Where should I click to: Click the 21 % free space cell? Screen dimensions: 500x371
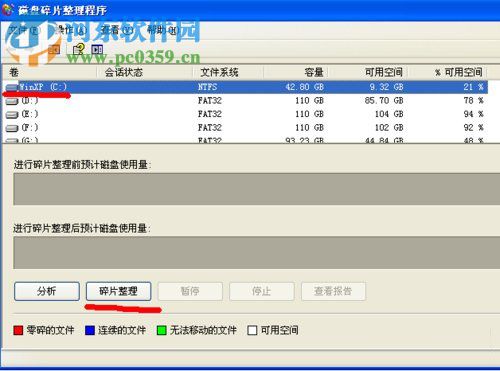[x=474, y=87]
